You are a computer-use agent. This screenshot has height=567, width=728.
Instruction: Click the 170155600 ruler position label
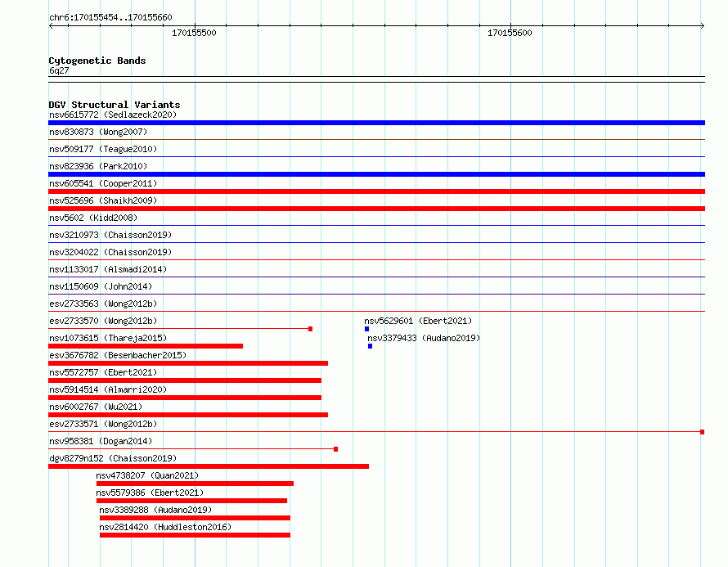pos(510,33)
